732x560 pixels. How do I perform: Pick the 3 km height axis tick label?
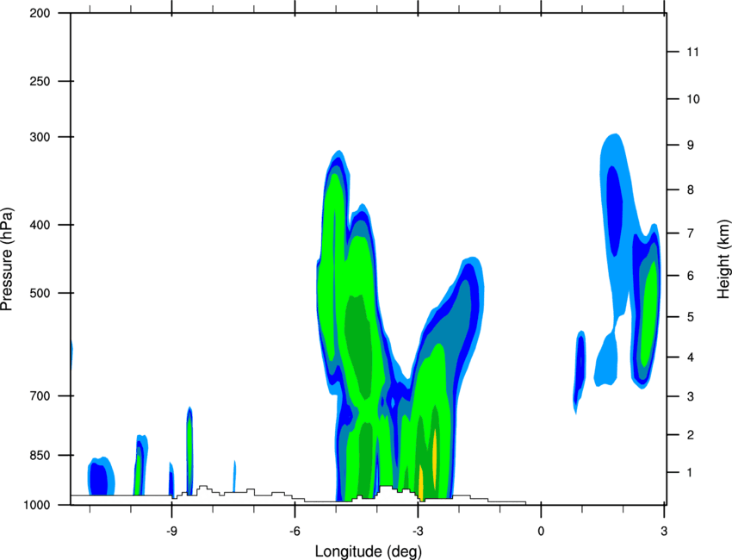pyautogui.click(x=690, y=396)
